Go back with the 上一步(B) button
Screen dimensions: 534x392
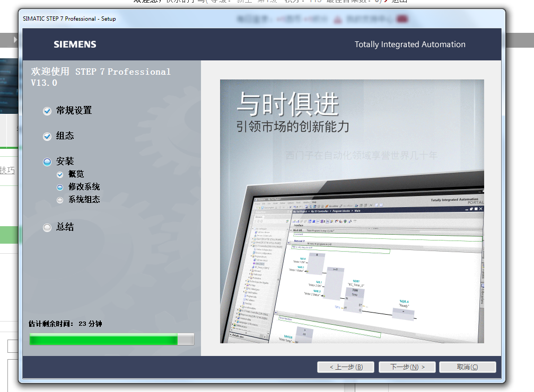pyautogui.click(x=346, y=367)
